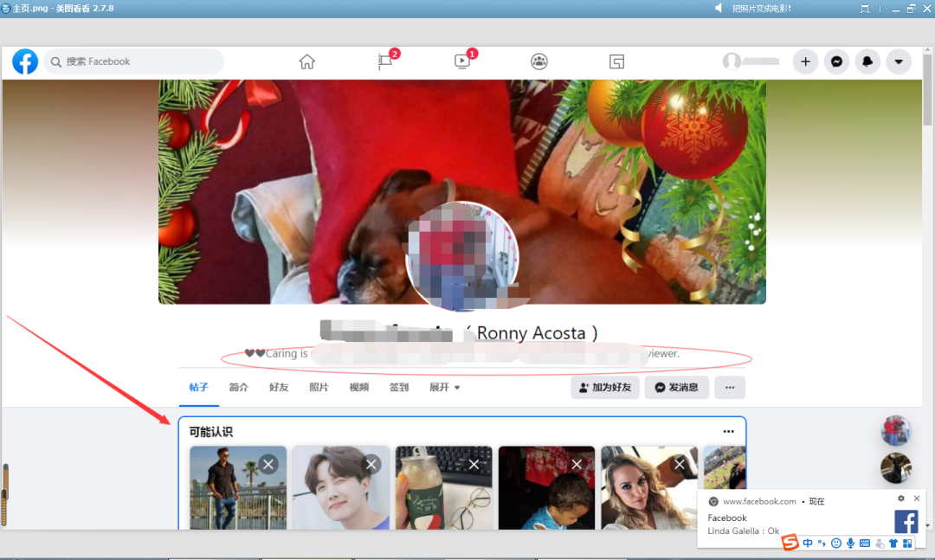Open the Gaming icon in top navigation
Screen dimensions: 935x560
[616, 61]
